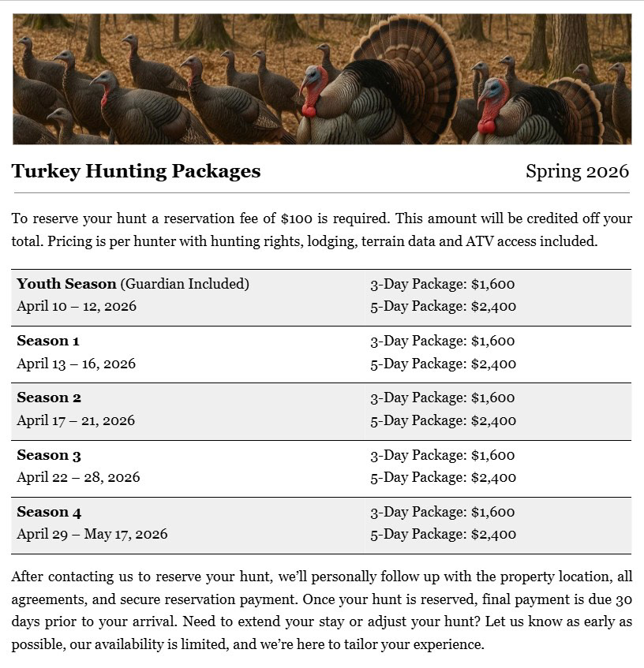Image resolution: width=644 pixels, height=668 pixels.
Task: Click the Turkey Hunting Packages heading
Action: [136, 171]
